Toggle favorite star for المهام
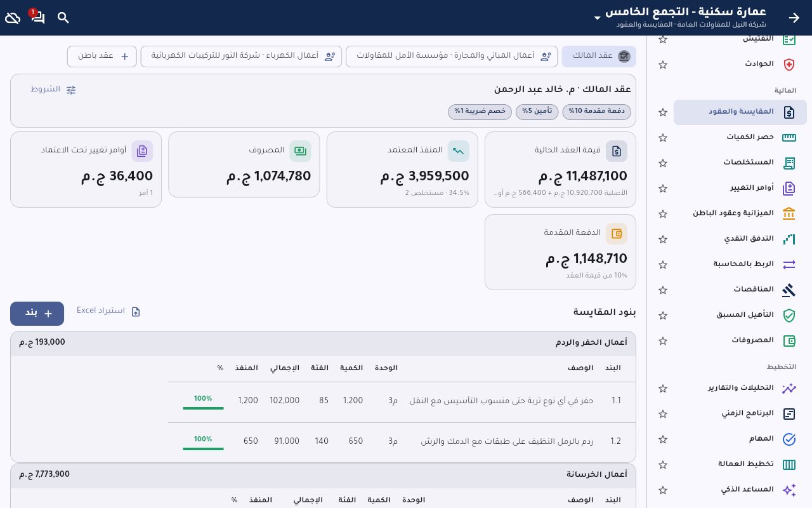 point(663,439)
